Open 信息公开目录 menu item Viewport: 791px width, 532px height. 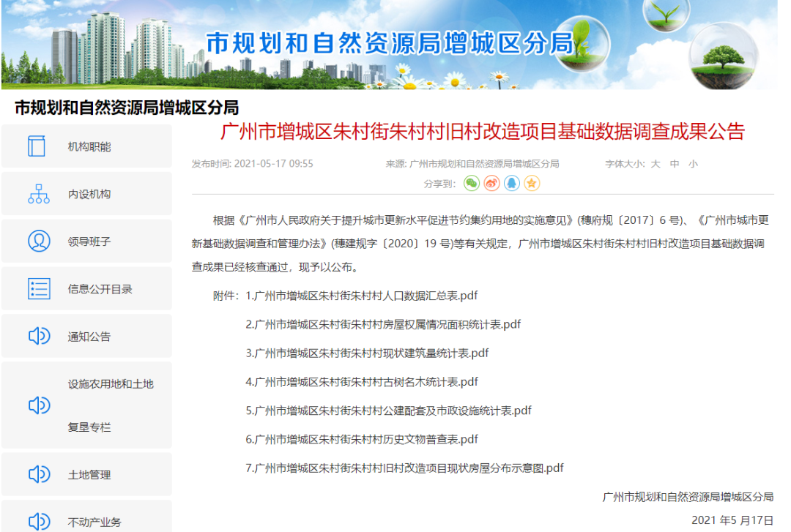tap(86, 288)
